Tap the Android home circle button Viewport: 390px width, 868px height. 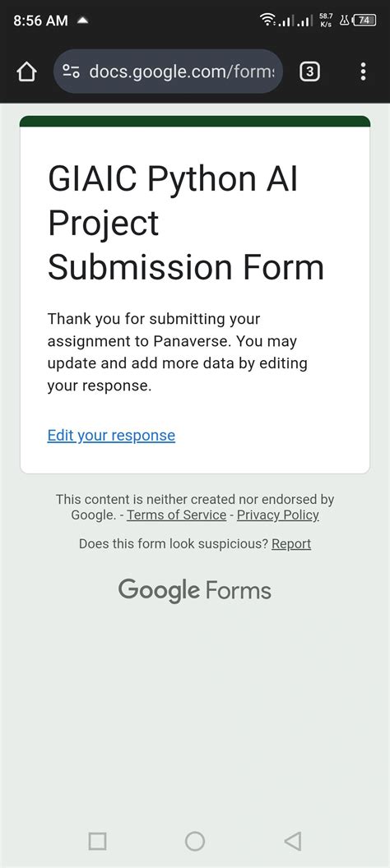[195, 841]
